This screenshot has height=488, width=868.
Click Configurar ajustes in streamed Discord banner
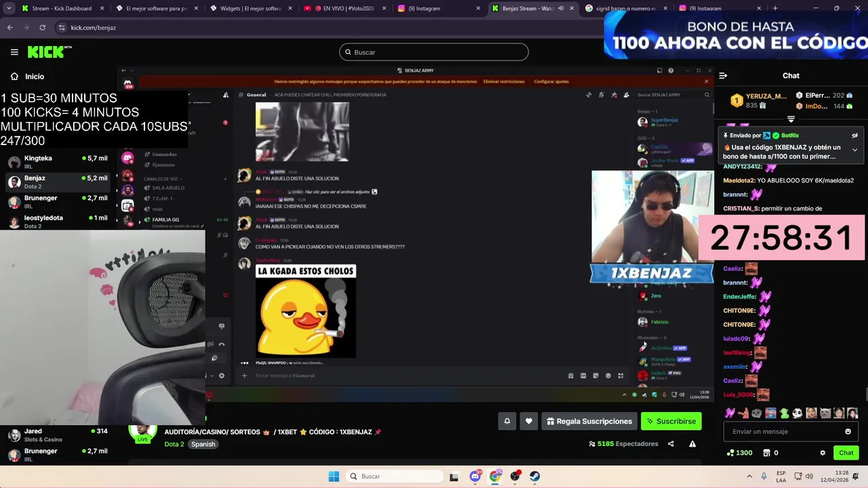(x=551, y=81)
